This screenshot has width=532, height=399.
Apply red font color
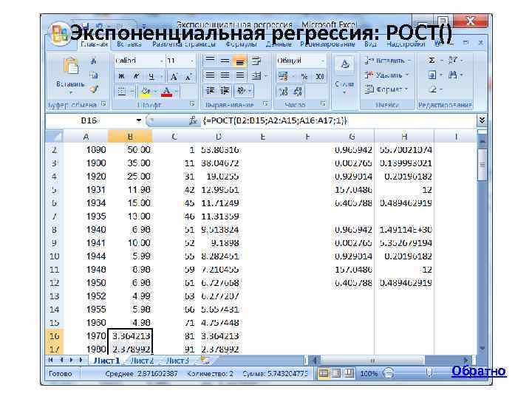[166, 92]
